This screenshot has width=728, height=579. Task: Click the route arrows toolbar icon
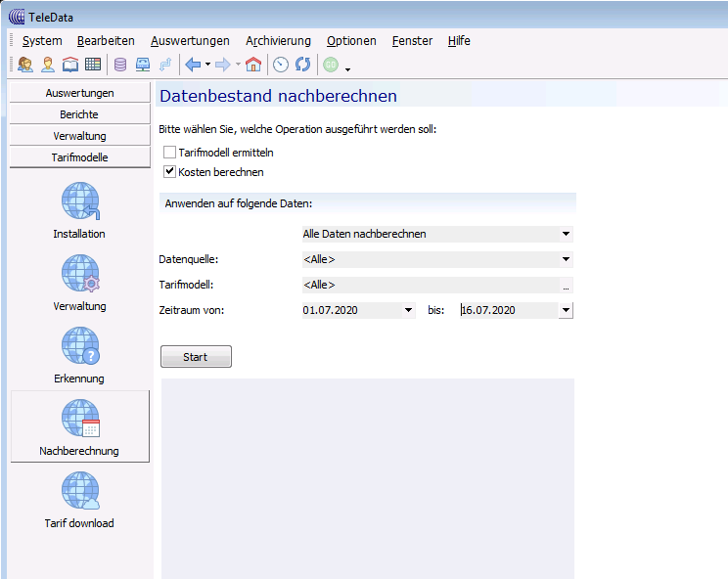pyautogui.click(x=165, y=65)
